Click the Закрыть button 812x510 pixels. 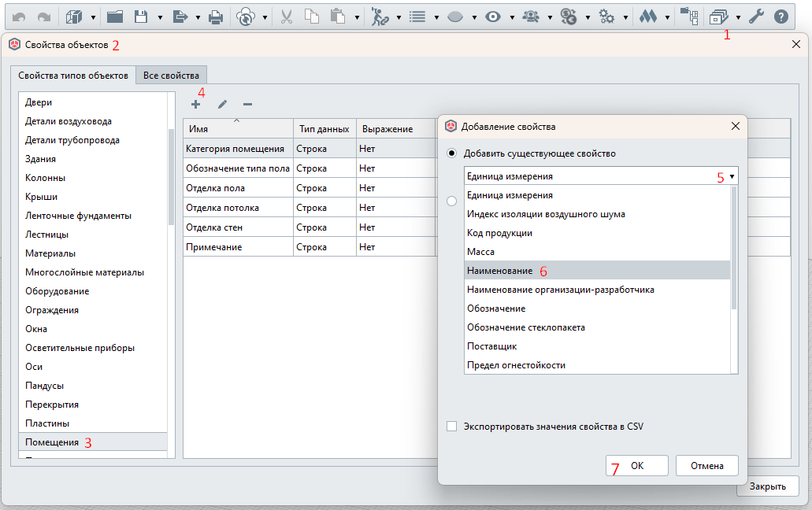tap(767, 486)
